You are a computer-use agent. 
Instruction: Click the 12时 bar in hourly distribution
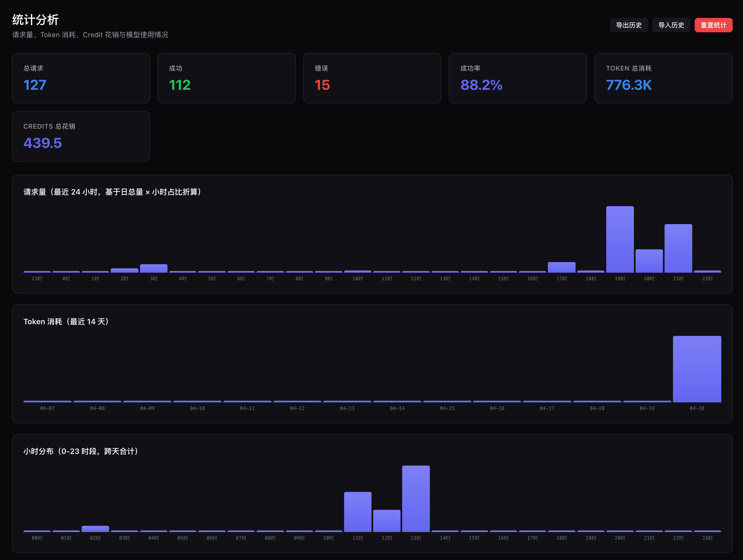coord(387,521)
